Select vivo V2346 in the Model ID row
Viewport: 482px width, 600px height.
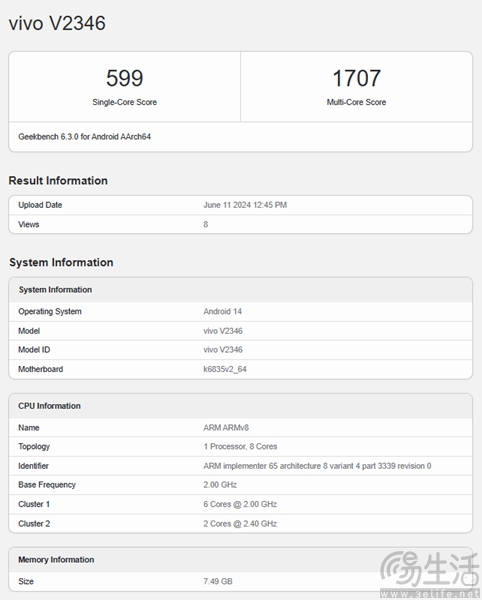click(223, 350)
